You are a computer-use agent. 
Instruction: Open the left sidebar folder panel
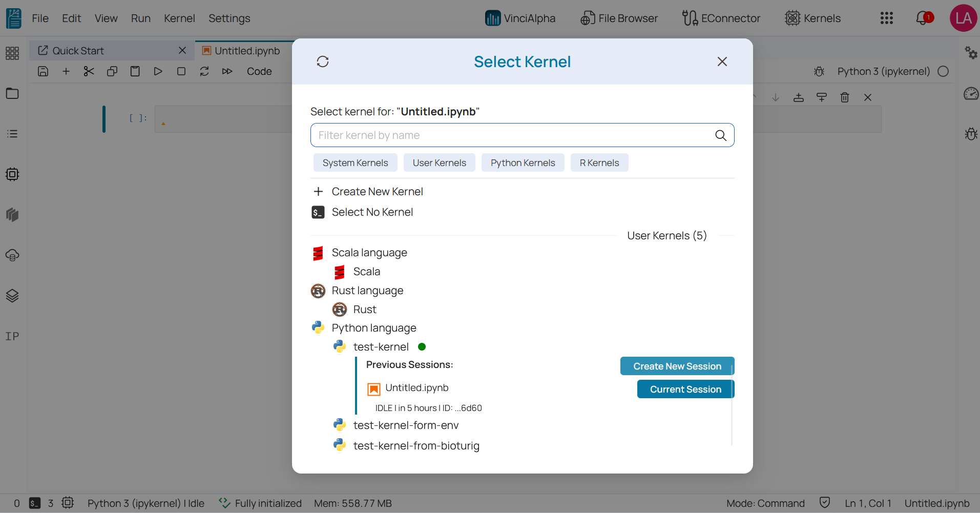click(12, 93)
